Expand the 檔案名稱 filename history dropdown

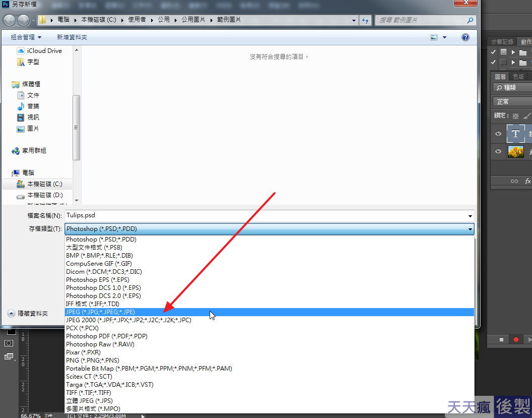click(x=470, y=216)
